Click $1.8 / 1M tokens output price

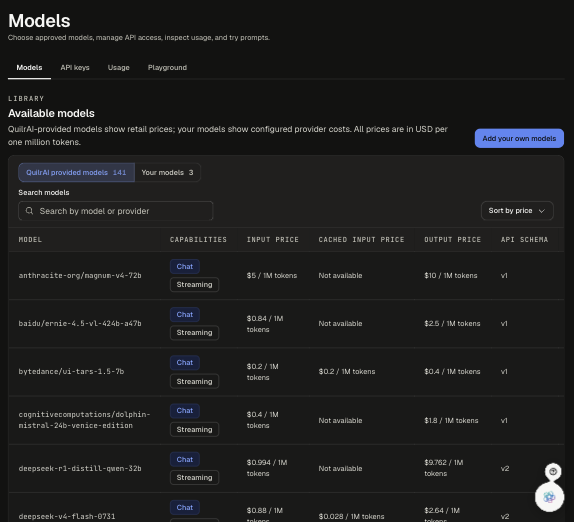click(451, 420)
